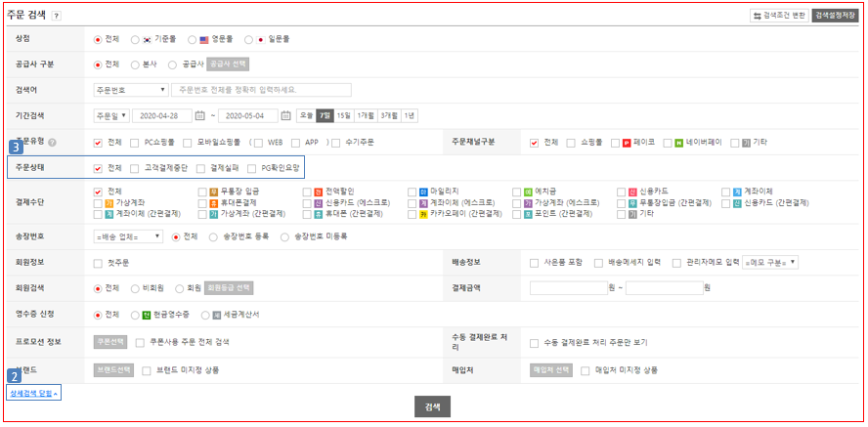Click the 쿠폰선택 coupon select button
This screenshot has height=427, width=868.
[110, 343]
